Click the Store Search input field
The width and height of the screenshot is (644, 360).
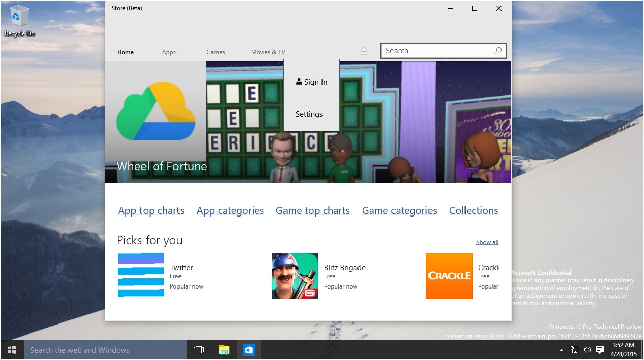coord(436,51)
